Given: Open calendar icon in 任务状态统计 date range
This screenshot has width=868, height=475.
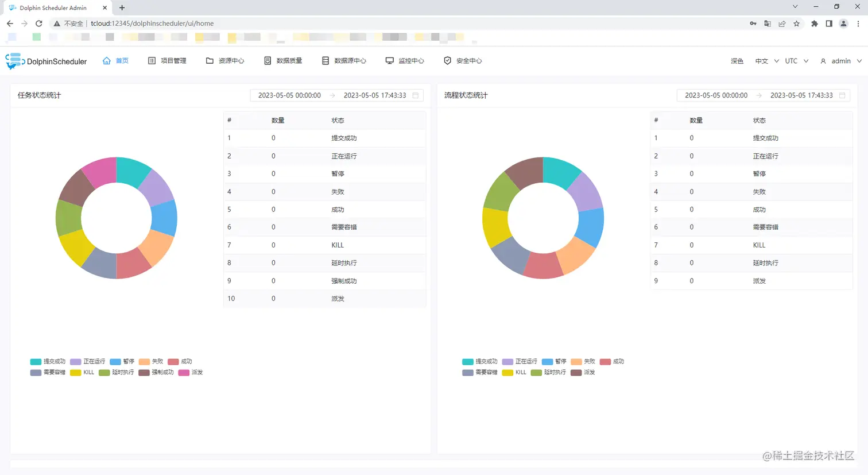Looking at the screenshot, I should (416, 95).
